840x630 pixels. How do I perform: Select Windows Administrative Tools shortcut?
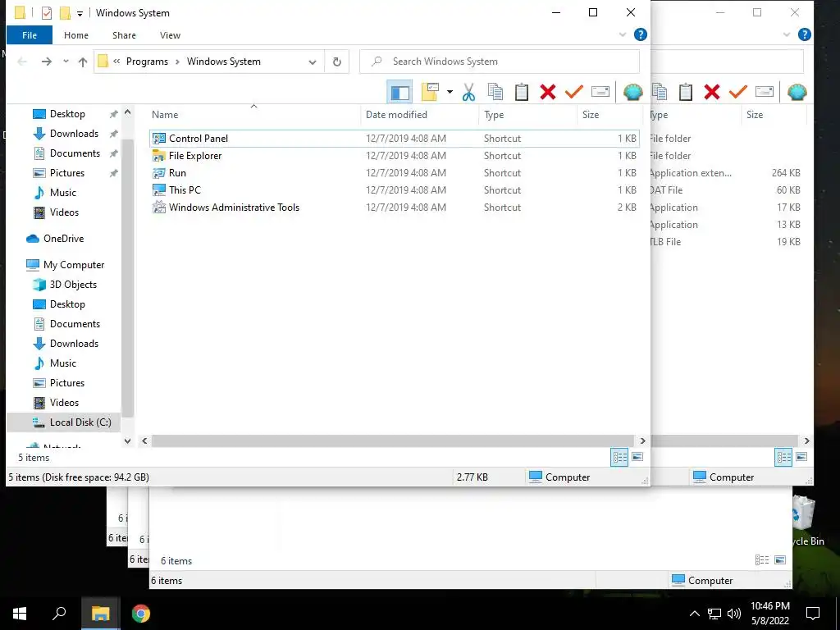(x=395, y=208)
